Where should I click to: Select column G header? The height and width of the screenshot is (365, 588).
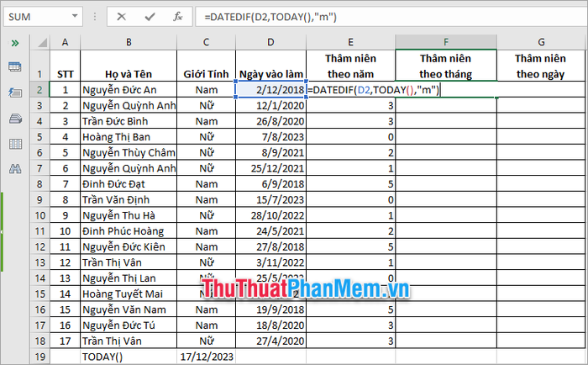point(541,42)
